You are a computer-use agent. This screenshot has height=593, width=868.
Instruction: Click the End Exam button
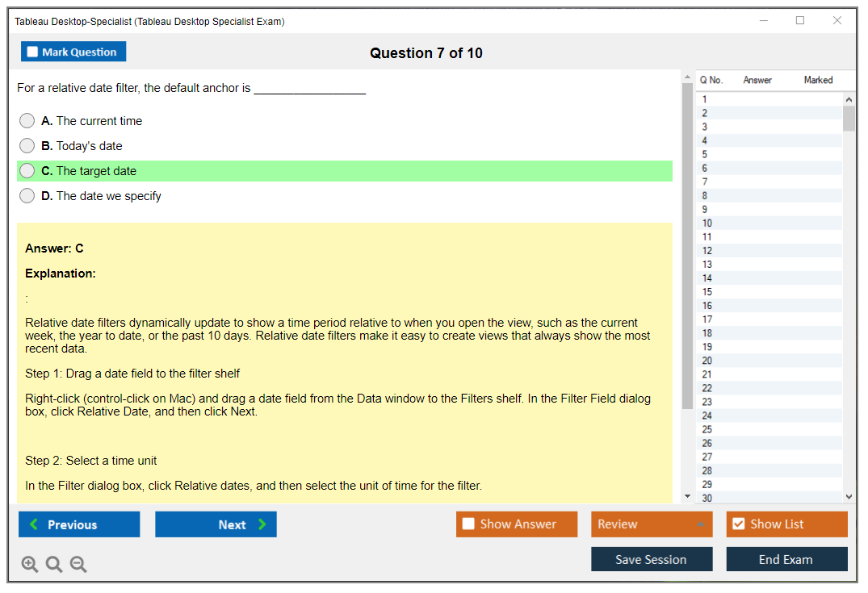tap(786, 559)
